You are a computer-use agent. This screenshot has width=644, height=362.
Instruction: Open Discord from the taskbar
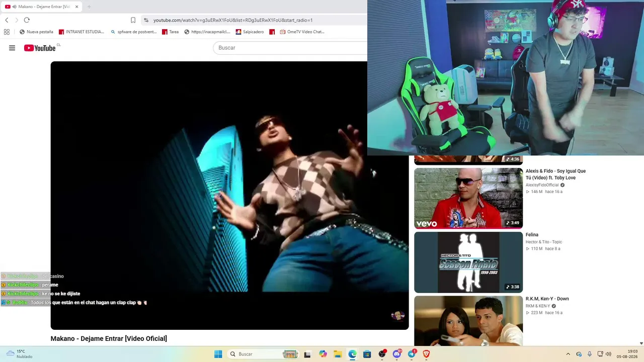397,354
